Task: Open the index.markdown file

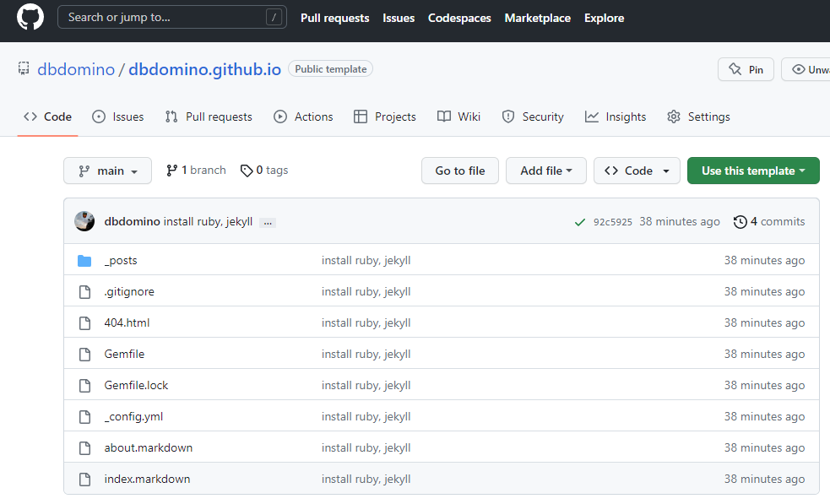Action: (x=147, y=480)
